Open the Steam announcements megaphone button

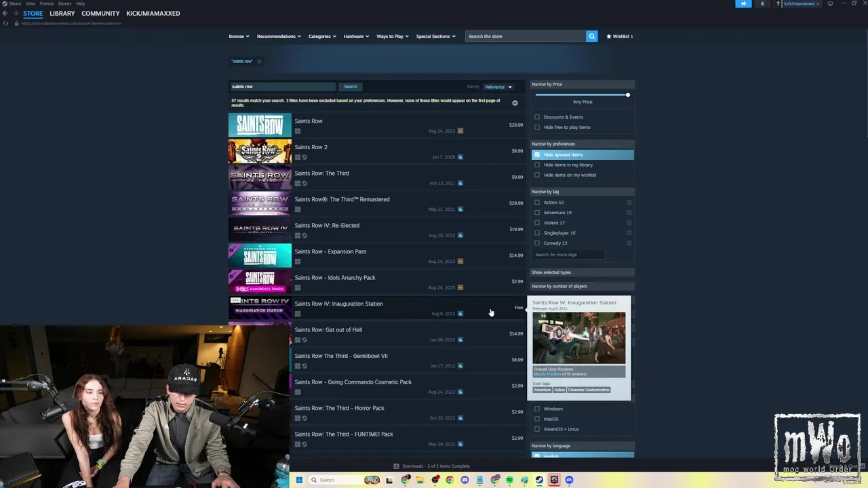[x=743, y=3]
